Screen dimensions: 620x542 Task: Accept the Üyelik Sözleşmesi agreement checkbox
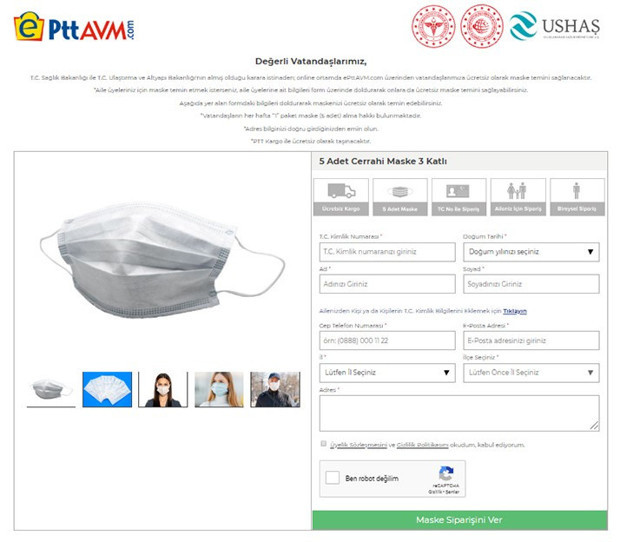[323, 444]
